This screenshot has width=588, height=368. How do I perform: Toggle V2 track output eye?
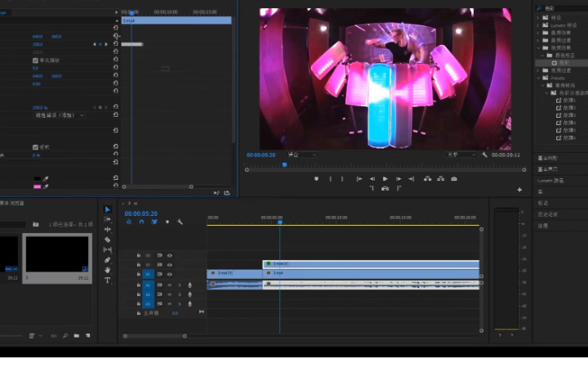[170, 265]
